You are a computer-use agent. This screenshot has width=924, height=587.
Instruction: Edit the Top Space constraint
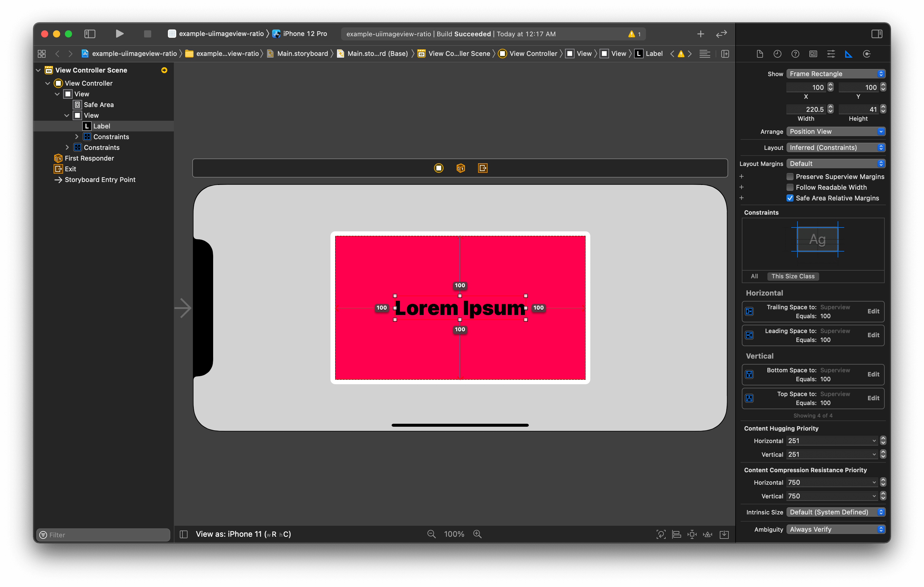[873, 398]
